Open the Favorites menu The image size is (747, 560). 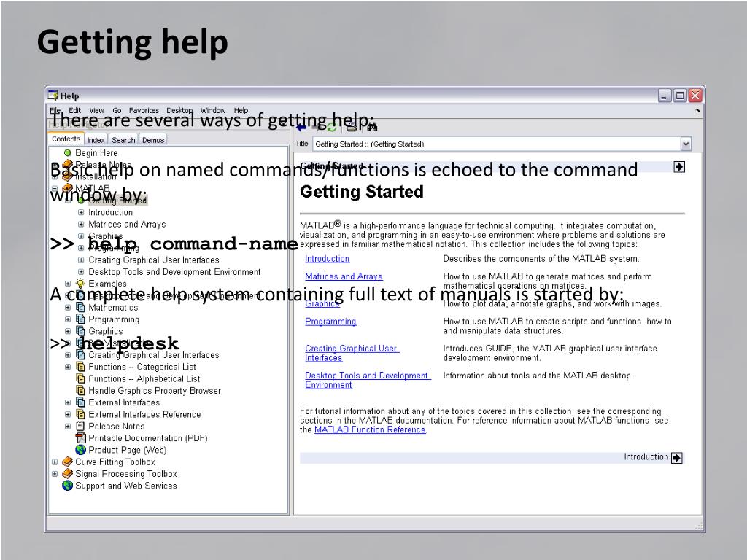pyautogui.click(x=144, y=111)
